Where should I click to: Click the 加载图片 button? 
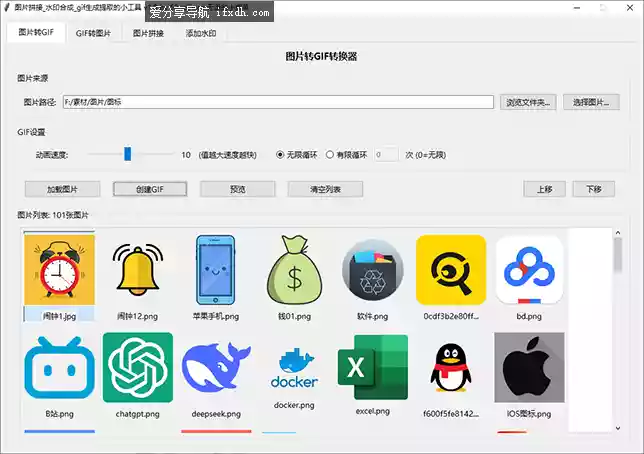62,189
